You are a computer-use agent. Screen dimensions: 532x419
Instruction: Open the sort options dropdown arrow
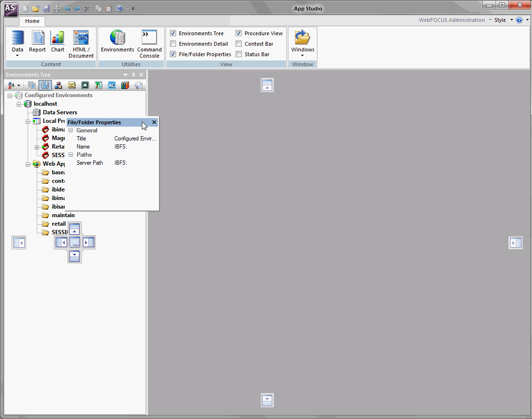point(19,86)
